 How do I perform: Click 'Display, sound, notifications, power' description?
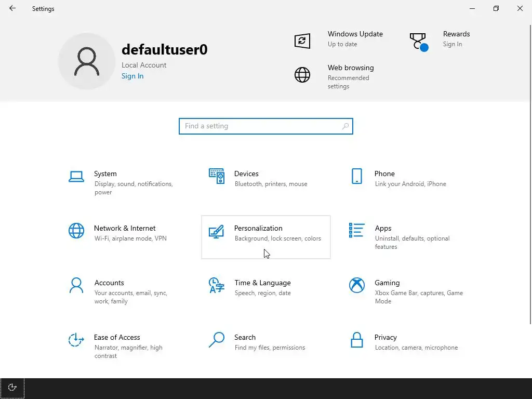click(134, 188)
